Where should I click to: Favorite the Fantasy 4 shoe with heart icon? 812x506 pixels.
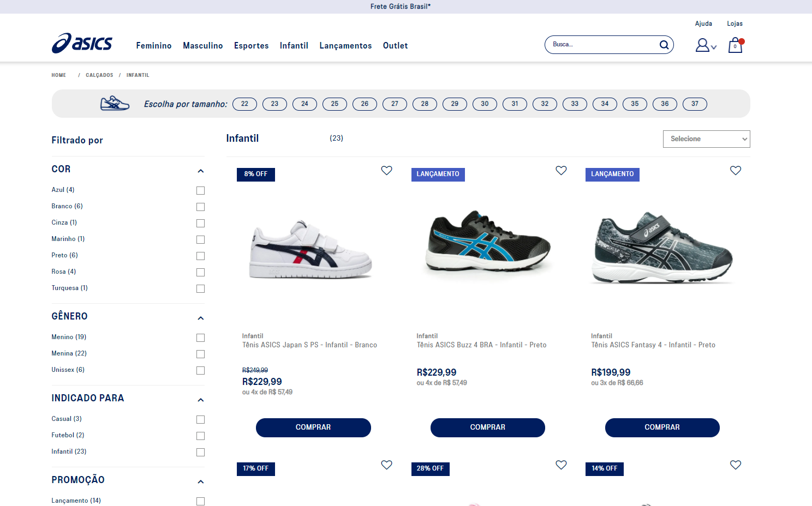(x=736, y=171)
